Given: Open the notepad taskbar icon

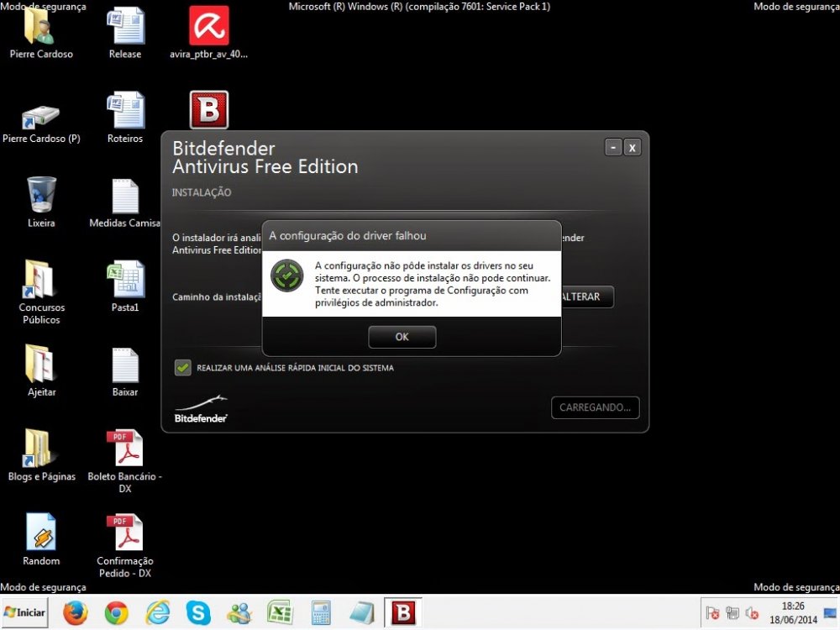Looking at the screenshot, I should [x=362, y=613].
